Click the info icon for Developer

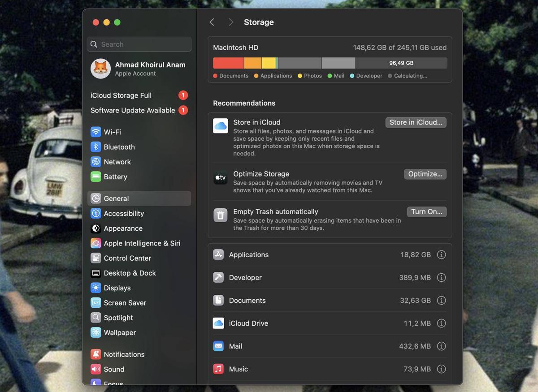pyautogui.click(x=441, y=277)
